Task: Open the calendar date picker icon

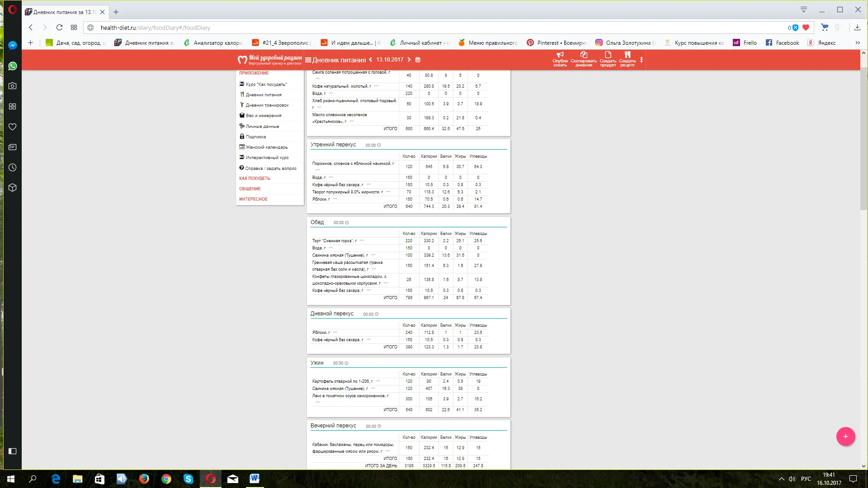Action: 418,60
